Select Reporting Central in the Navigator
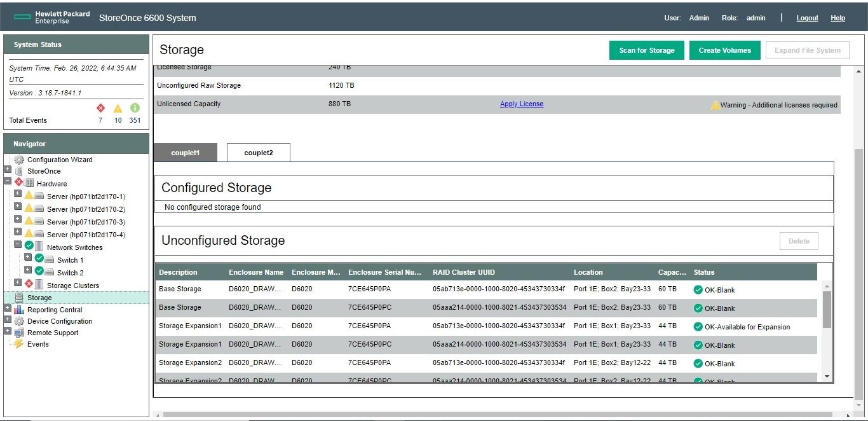868x421 pixels. click(55, 310)
